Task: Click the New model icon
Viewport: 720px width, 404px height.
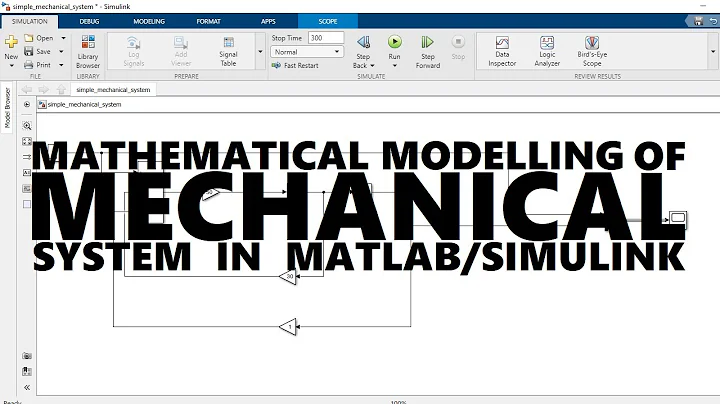Action: point(11,42)
